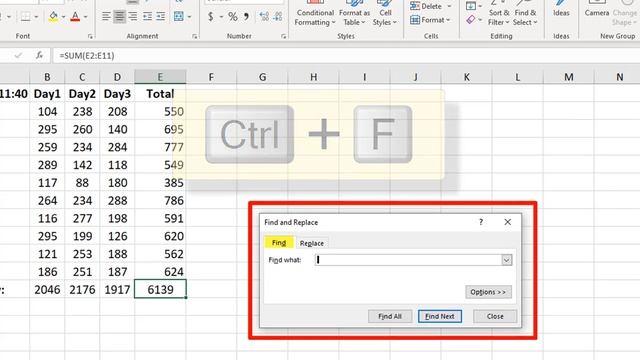The width and height of the screenshot is (640, 360).
Task: Click the Insert Function fx icon
Action: 40,55
